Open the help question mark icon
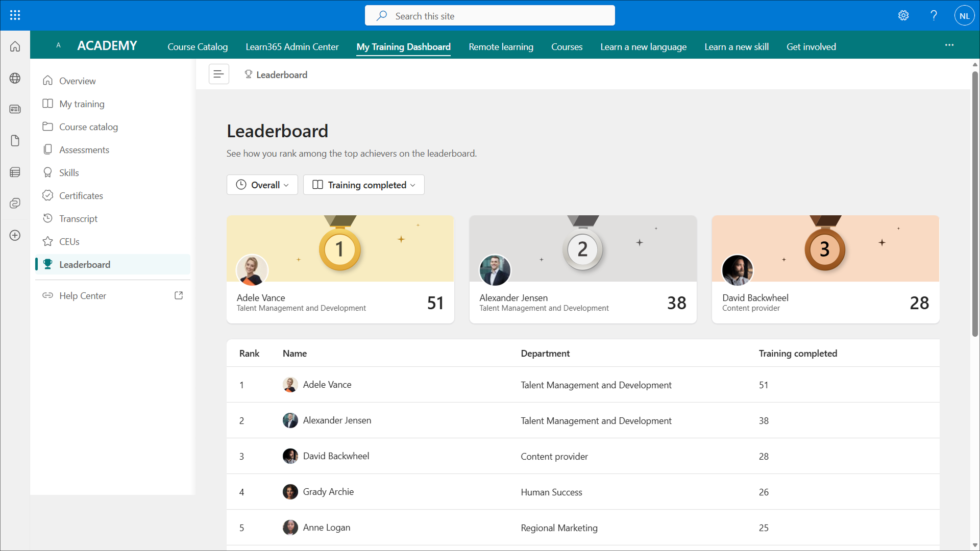This screenshot has height=551, width=980. point(934,15)
